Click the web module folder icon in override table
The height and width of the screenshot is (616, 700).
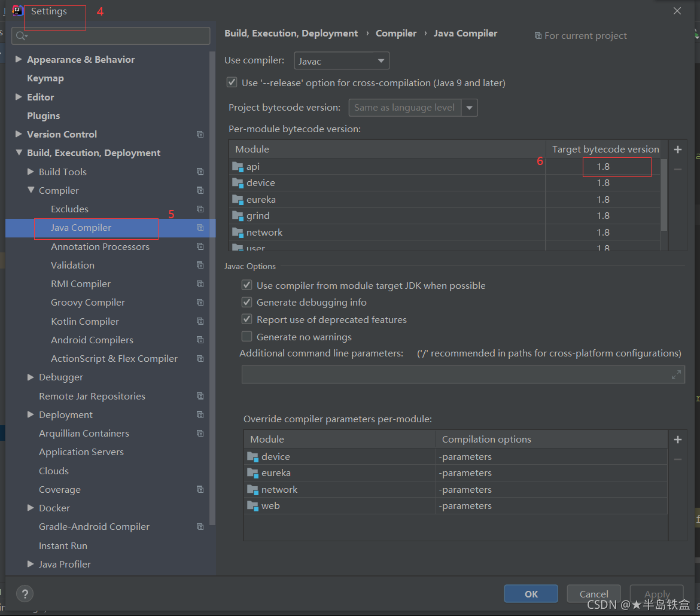[x=252, y=506]
